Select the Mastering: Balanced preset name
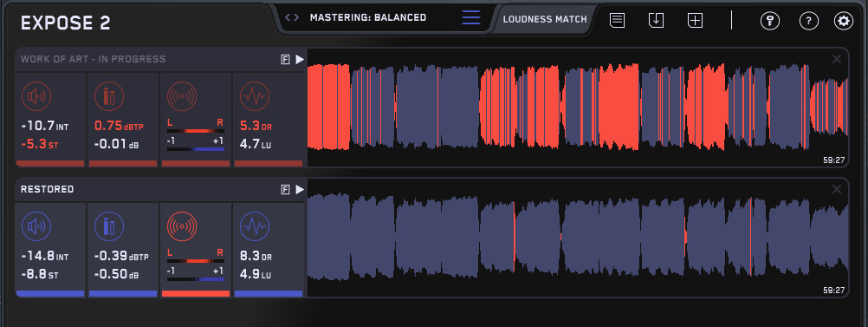This screenshot has width=868, height=327. (x=368, y=17)
